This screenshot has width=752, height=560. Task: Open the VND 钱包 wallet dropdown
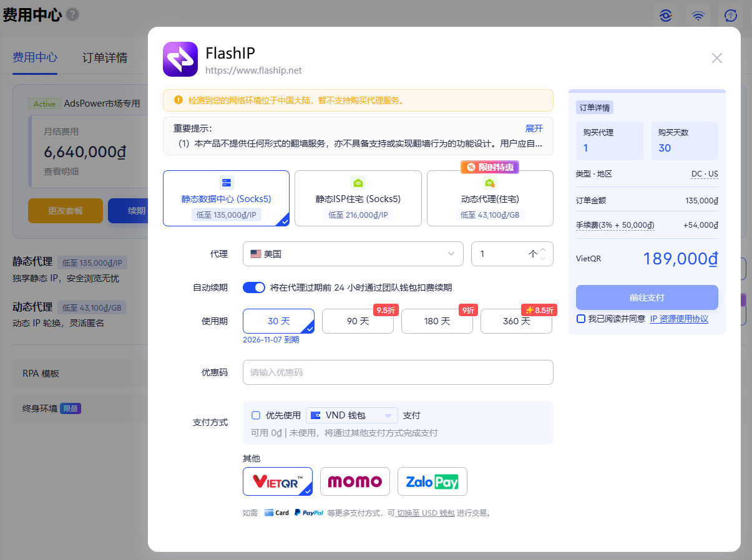coord(352,415)
